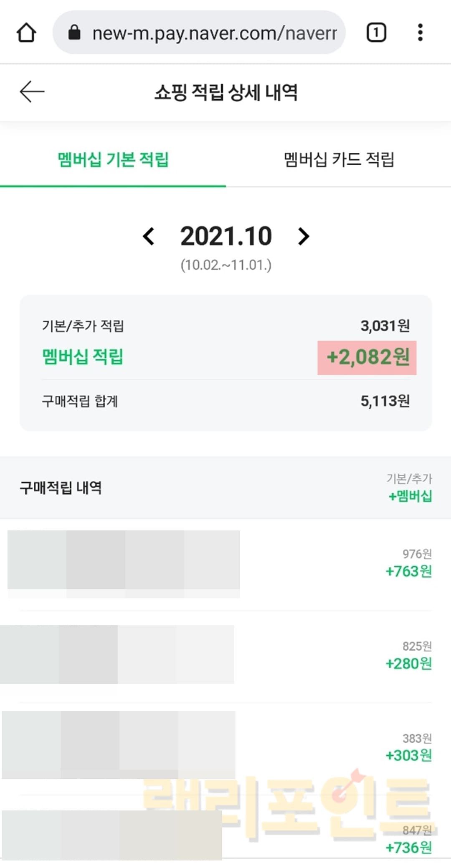Open the browser tab switcher
Screen dimensions: 451x868
[376, 33]
